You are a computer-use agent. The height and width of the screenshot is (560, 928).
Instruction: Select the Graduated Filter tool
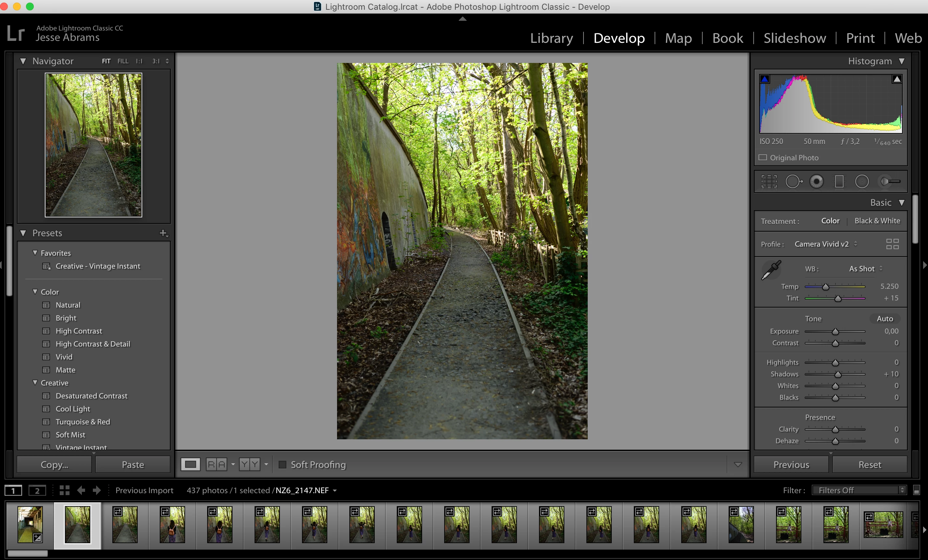(839, 182)
